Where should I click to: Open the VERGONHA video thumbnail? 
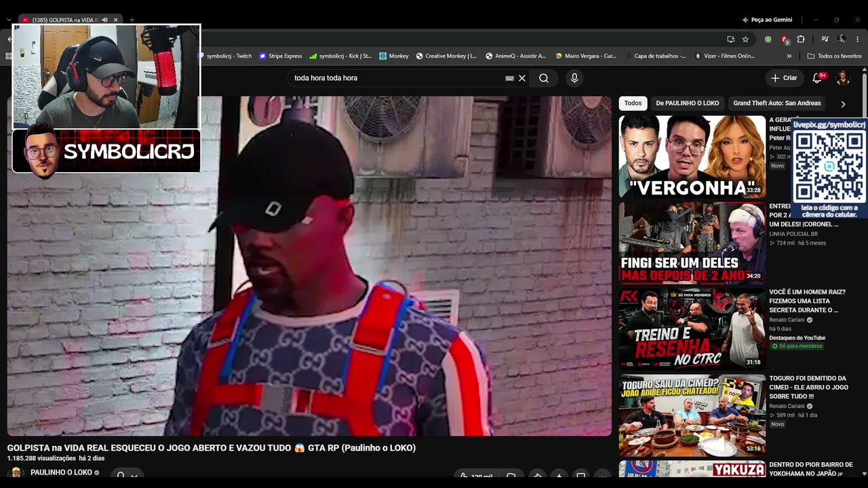692,157
